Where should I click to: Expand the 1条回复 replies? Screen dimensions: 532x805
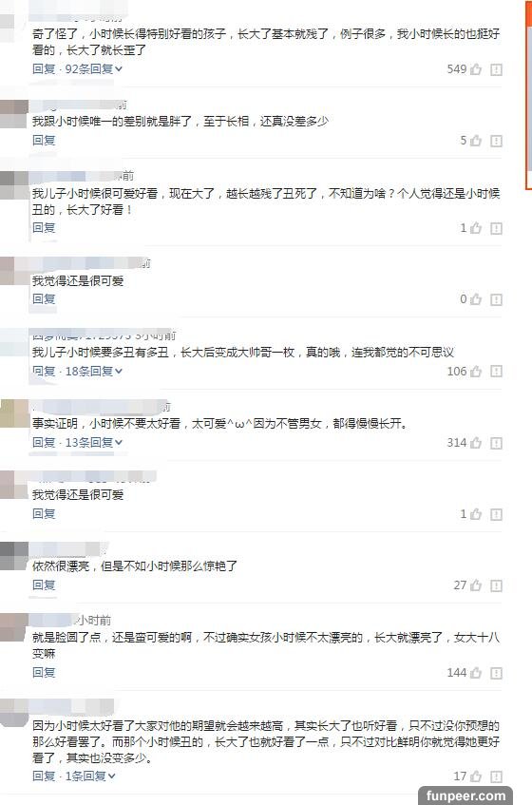pos(90,776)
